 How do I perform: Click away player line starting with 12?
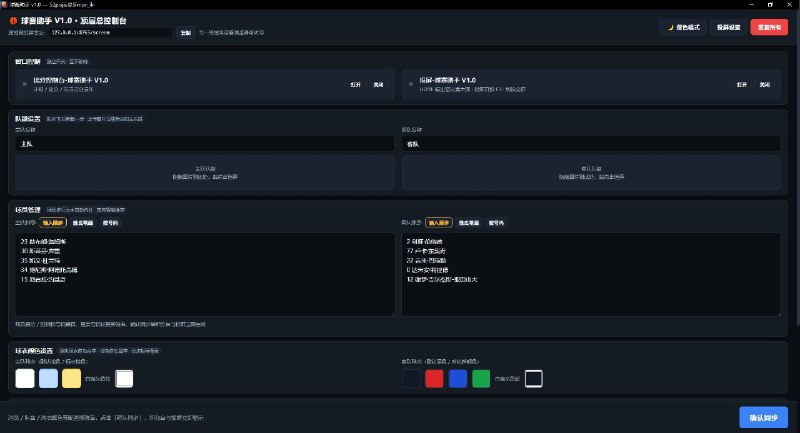coord(442,279)
